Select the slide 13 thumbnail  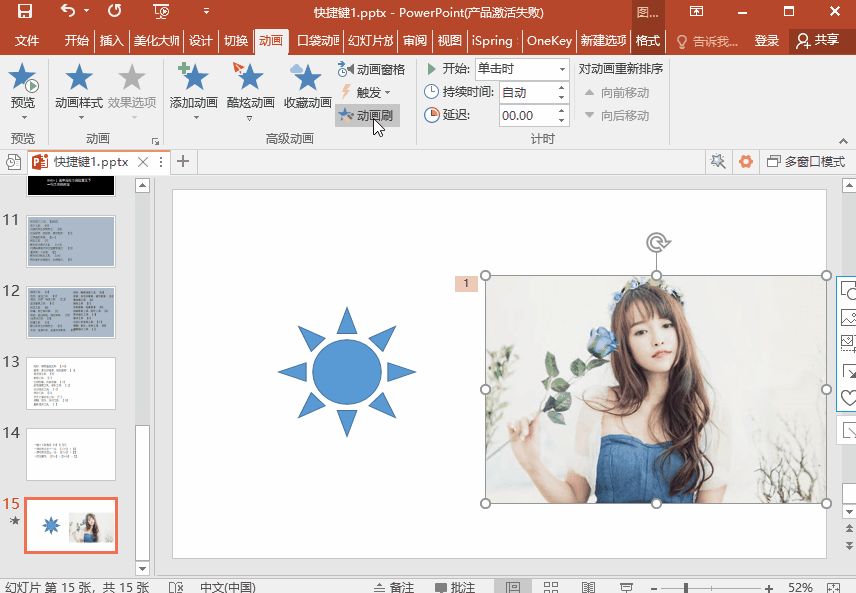coord(71,383)
